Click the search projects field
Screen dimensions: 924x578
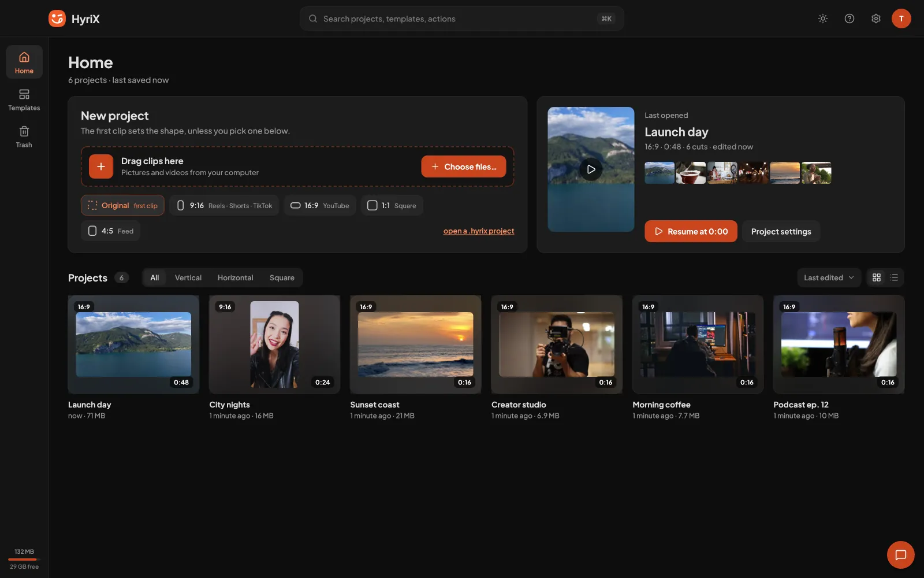pos(461,18)
